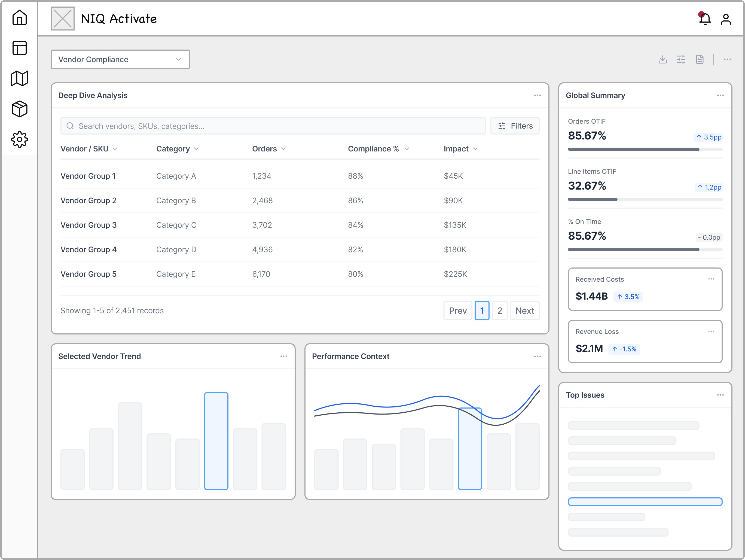Click the package box sidebar icon
Viewport: 745px width, 560px height.
20,109
